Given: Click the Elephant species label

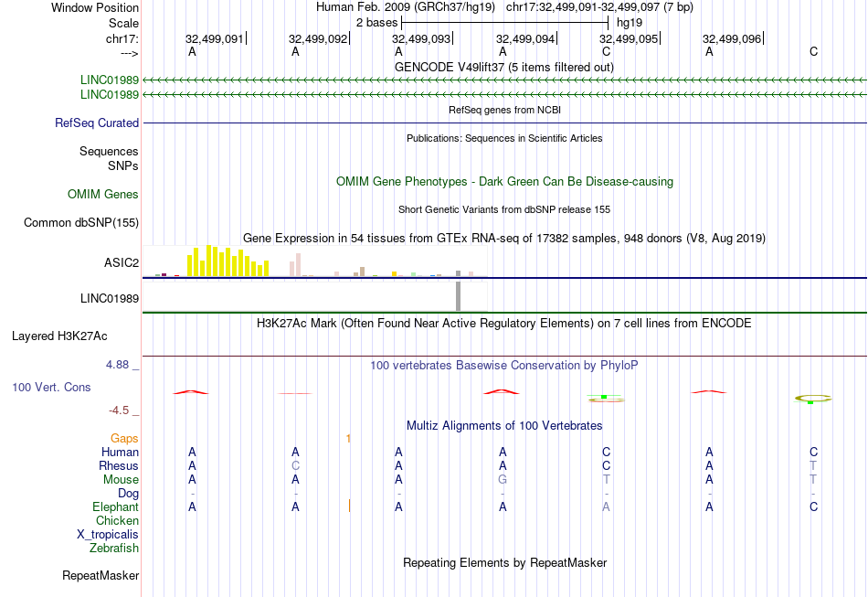Looking at the screenshot, I should (115, 506).
